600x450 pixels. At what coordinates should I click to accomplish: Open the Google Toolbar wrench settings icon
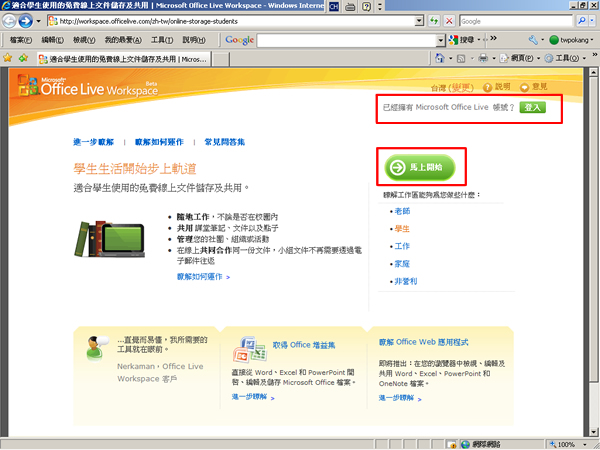[533, 40]
